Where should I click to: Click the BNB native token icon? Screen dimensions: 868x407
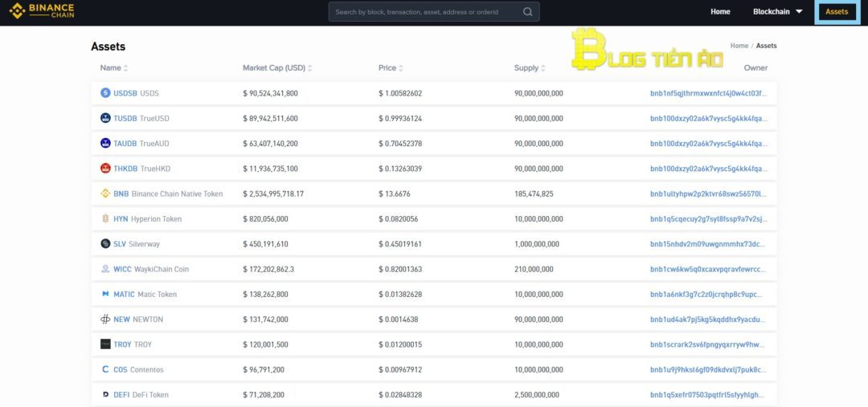click(105, 193)
